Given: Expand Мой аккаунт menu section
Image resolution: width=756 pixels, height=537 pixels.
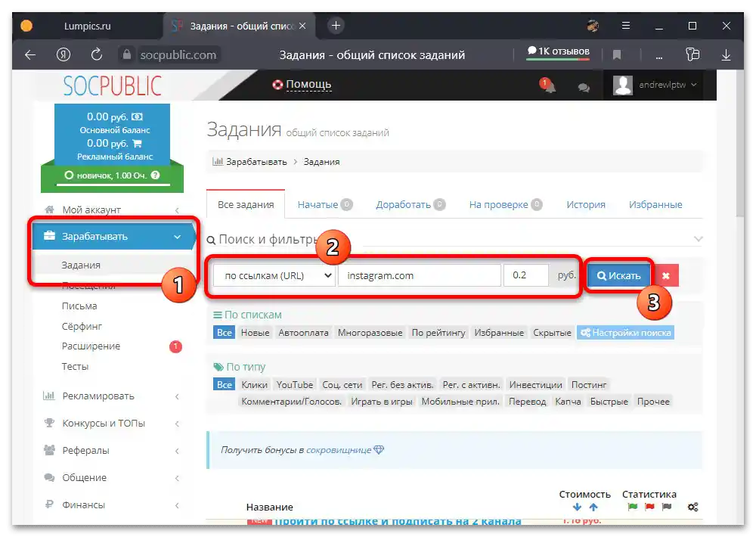Looking at the screenshot, I should 113,210.
